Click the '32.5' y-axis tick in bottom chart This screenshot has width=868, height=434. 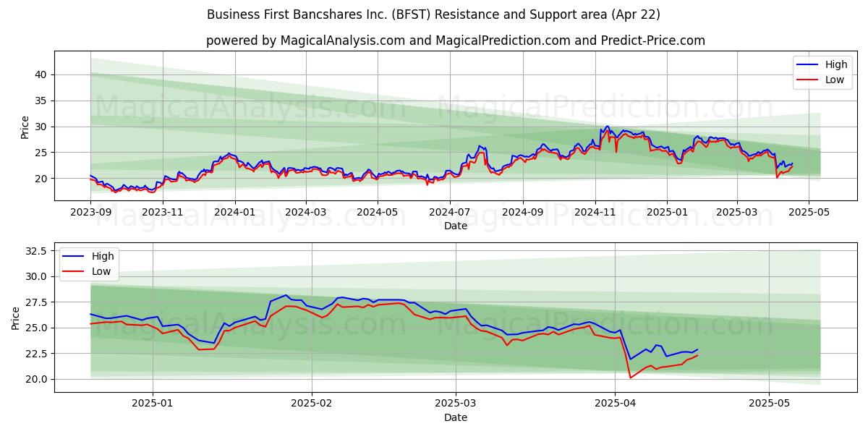pyautogui.click(x=37, y=251)
